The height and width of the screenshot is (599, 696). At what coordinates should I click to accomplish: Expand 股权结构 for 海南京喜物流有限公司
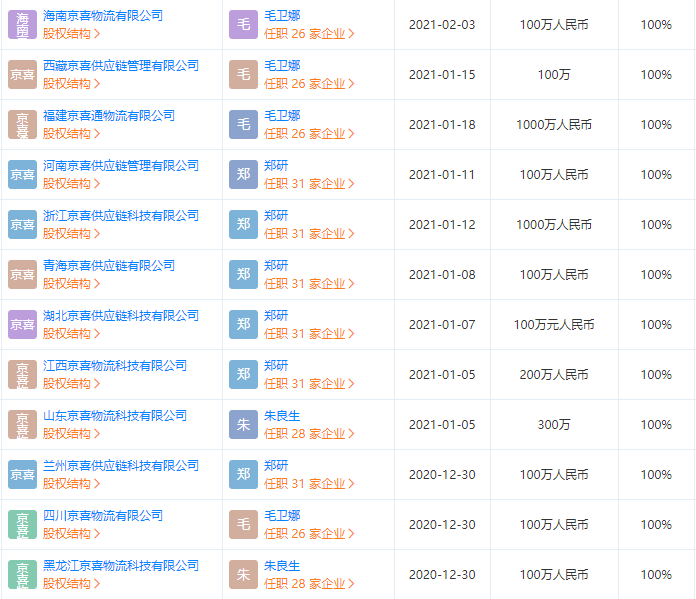tap(71, 34)
